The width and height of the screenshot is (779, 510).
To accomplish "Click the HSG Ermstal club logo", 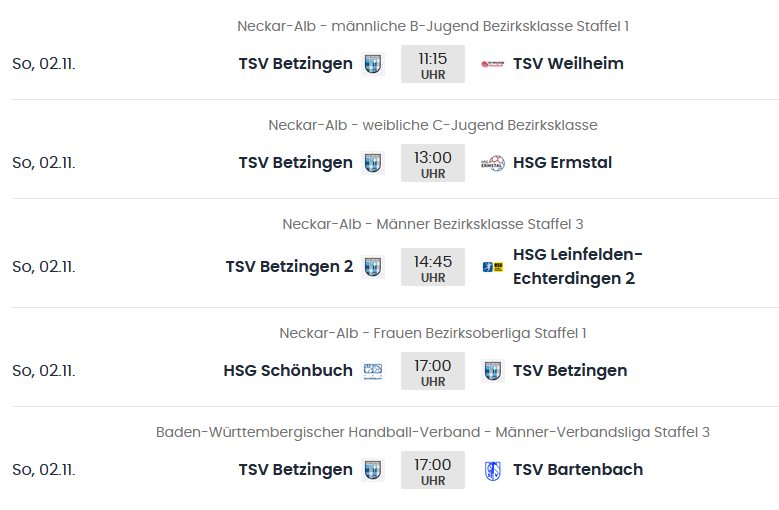I will pyautogui.click(x=493, y=163).
